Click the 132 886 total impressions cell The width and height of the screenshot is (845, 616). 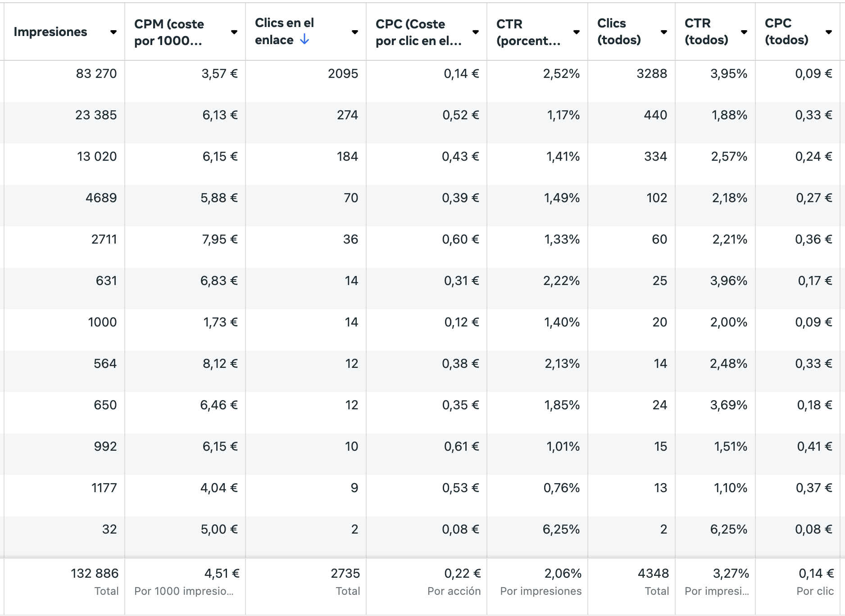(95, 574)
